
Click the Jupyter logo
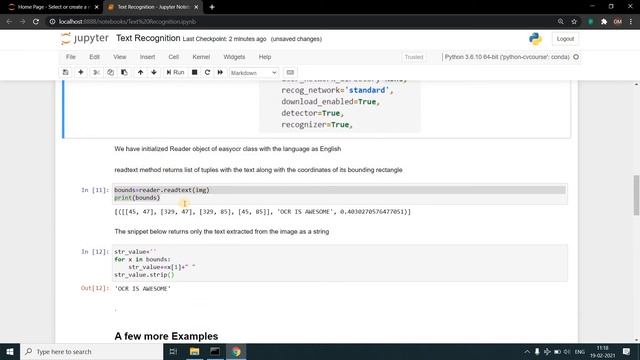[84, 38]
